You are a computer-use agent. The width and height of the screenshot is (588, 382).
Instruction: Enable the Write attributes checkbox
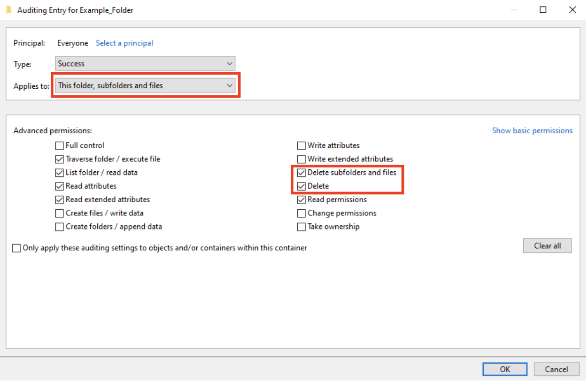pos(301,145)
